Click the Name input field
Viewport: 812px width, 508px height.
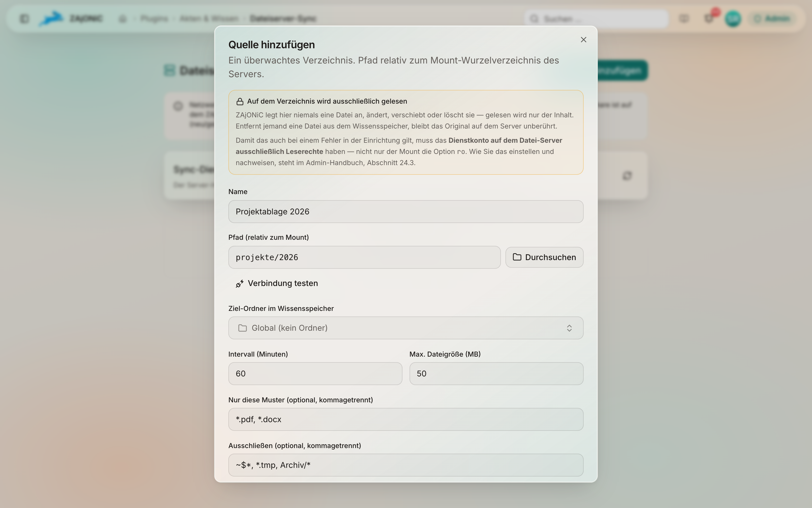coord(406,212)
